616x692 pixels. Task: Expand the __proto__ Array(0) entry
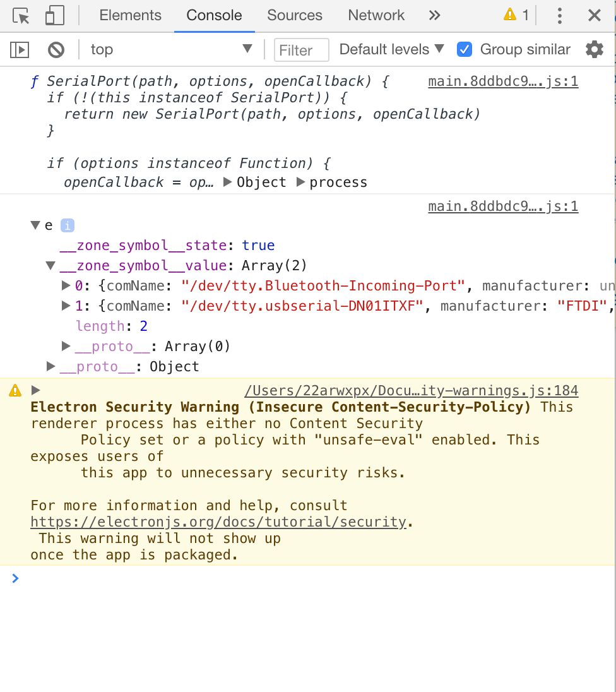click(66, 345)
